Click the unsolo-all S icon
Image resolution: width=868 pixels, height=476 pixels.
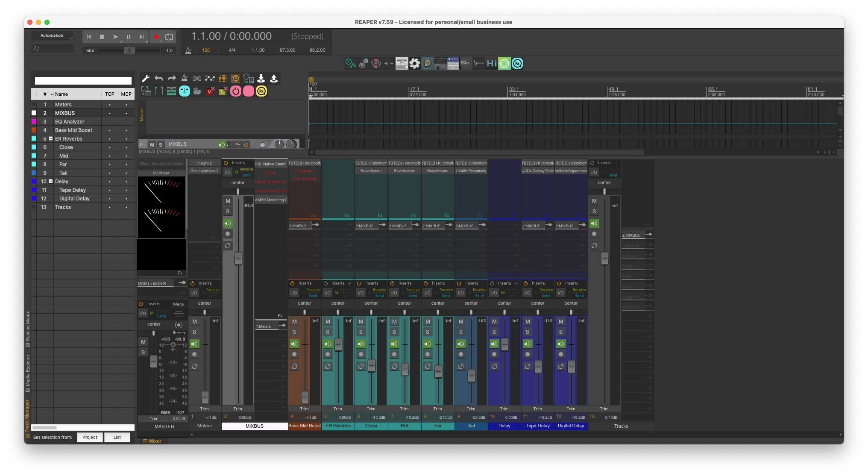point(223,91)
